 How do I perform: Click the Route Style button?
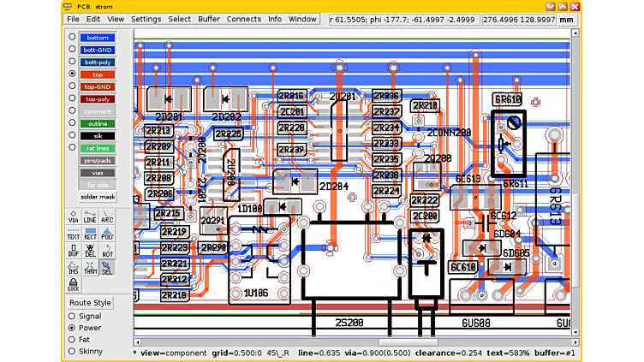coord(91,303)
